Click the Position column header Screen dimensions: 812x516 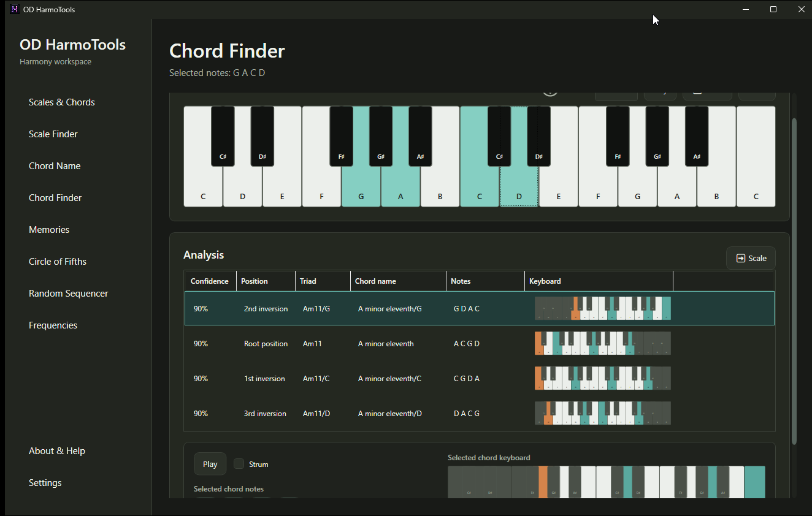(266, 281)
